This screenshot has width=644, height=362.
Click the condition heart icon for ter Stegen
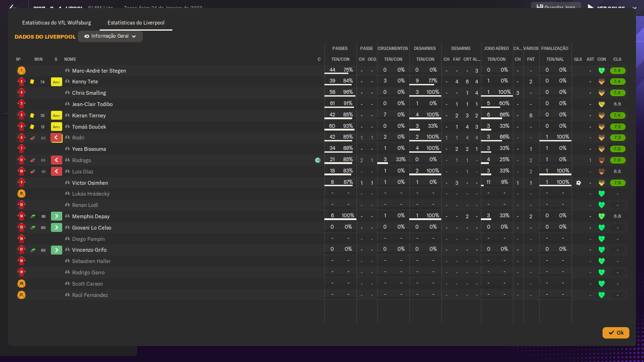click(602, 71)
